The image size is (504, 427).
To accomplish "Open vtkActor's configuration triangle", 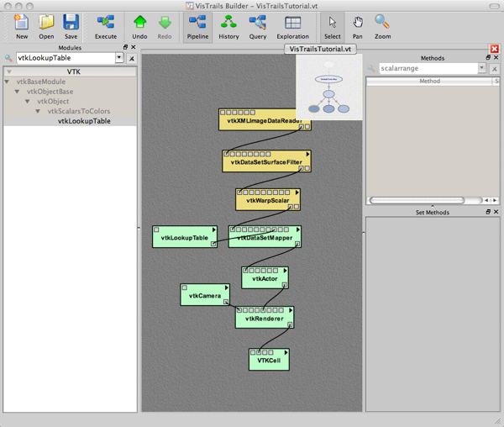I will point(285,271).
